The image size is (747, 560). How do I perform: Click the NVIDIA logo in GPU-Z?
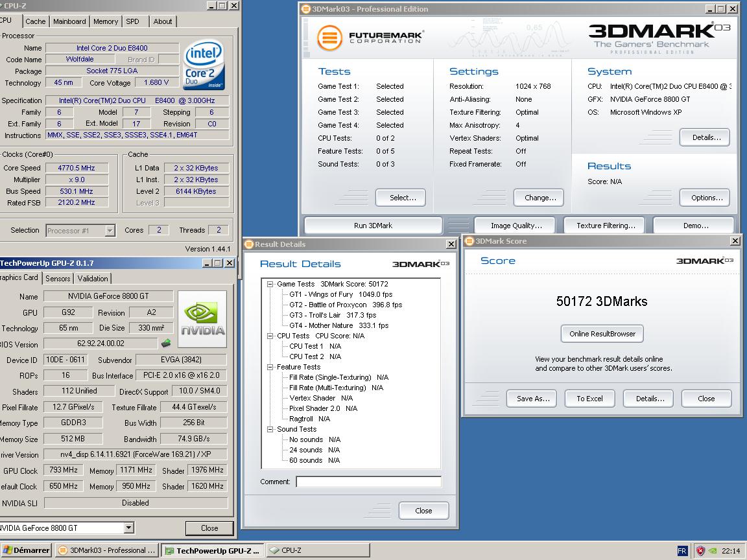[202, 319]
